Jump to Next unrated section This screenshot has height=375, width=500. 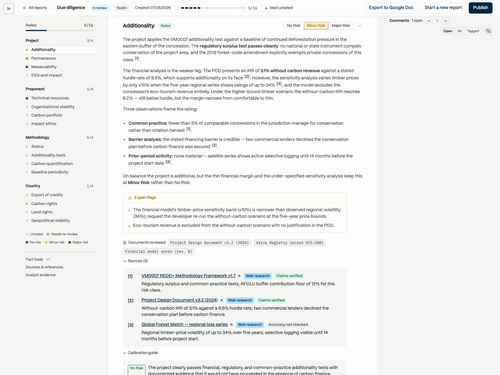click(279, 8)
